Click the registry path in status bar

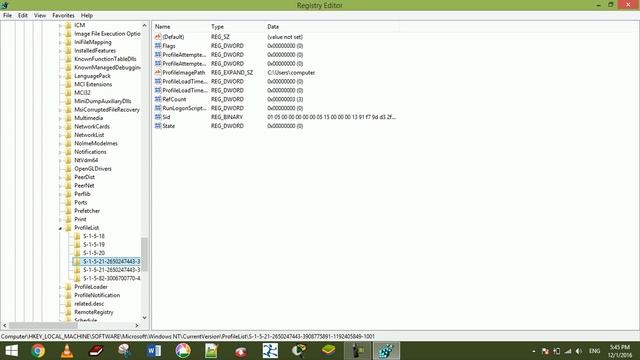pos(188,337)
